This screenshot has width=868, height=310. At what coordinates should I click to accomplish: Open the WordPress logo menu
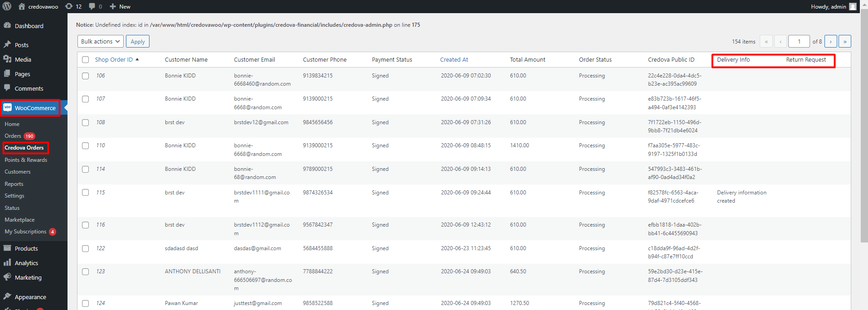click(7, 6)
